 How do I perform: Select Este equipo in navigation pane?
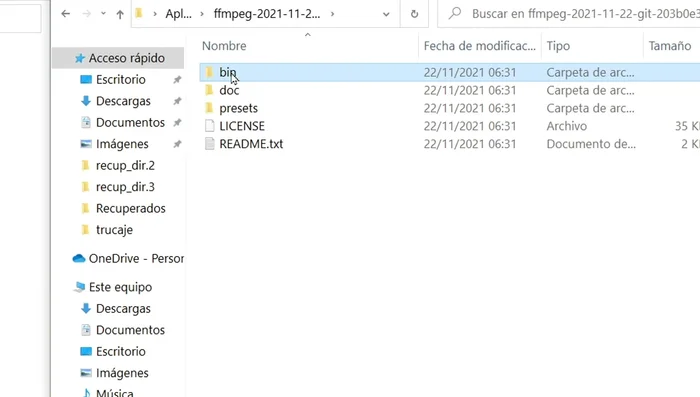(120, 287)
